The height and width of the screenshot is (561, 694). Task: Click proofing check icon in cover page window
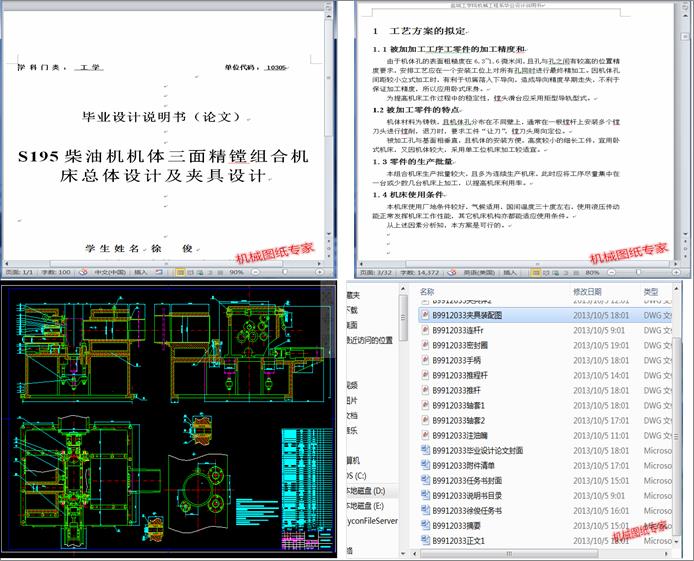83,272
